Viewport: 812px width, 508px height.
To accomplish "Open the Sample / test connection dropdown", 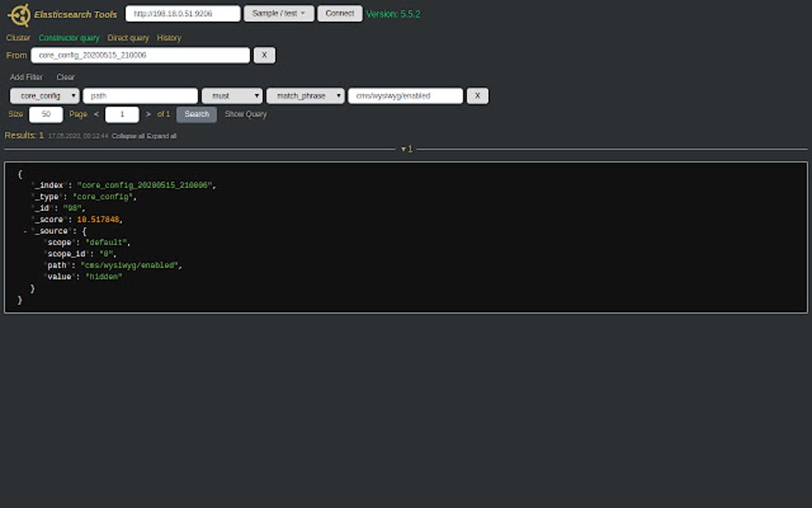I will coord(279,14).
